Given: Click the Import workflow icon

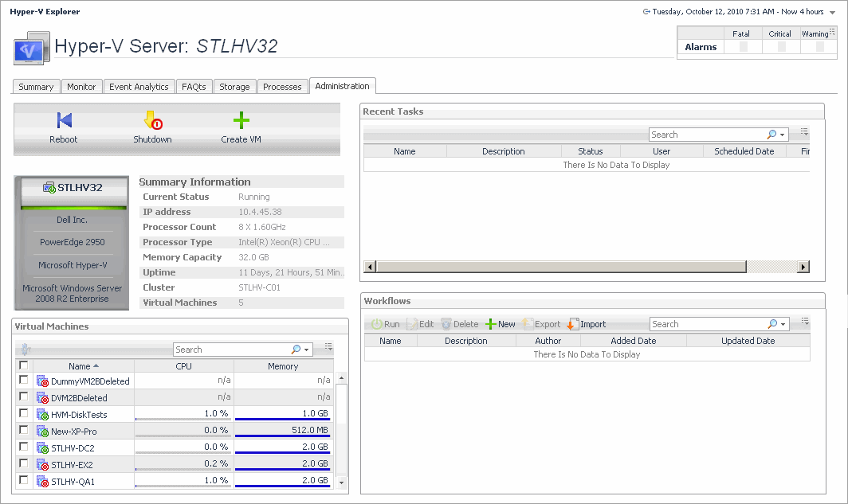Looking at the screenshot, I should [x=571, y=324].
